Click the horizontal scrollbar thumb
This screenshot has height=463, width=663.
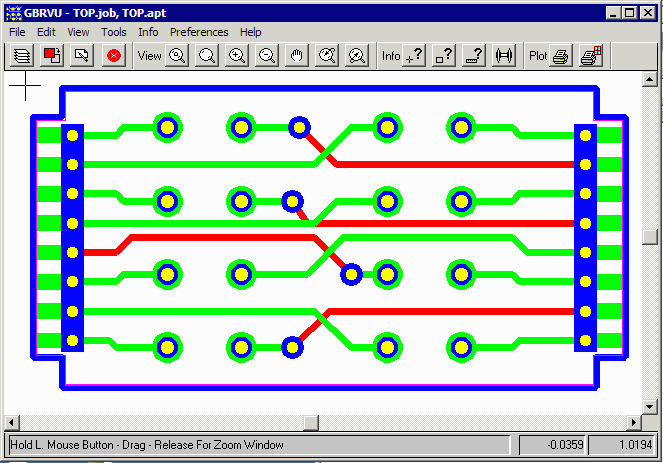[311, 422]
